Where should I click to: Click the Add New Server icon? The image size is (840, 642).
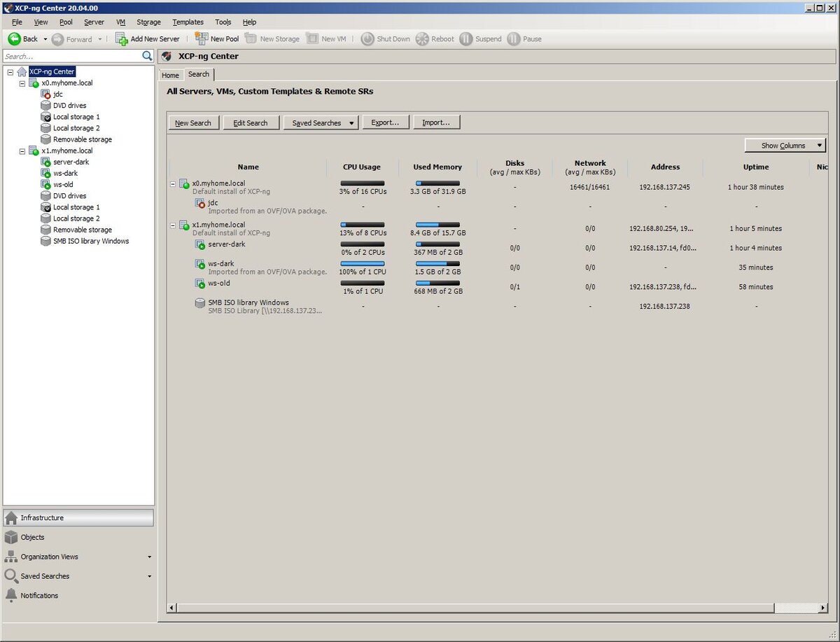coord(122,39)
